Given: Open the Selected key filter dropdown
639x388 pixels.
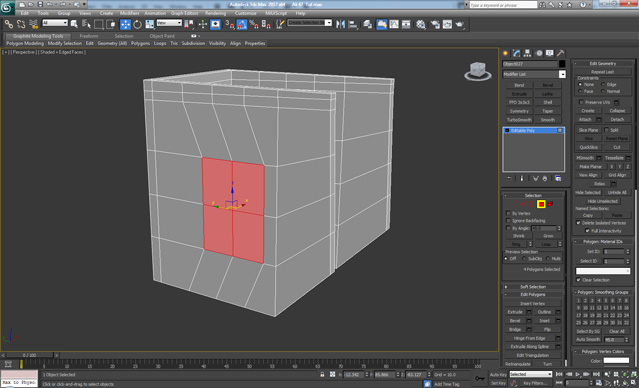Looking at the screenshot, I should pos(531,374).
